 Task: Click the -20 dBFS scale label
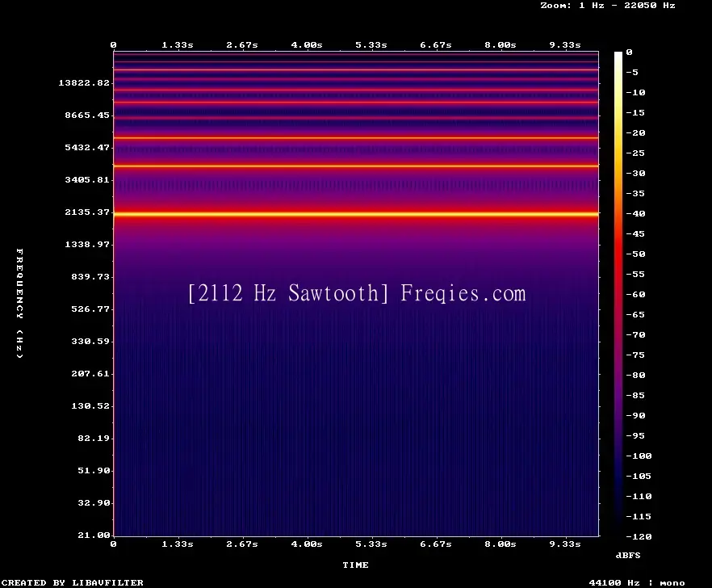coord(635,132)
